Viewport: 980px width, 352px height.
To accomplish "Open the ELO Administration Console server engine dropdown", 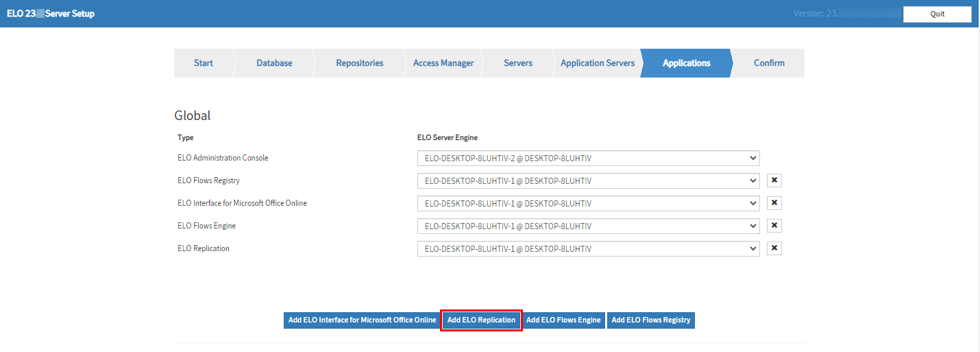I will pyautogui.click(x=588, y=159).
